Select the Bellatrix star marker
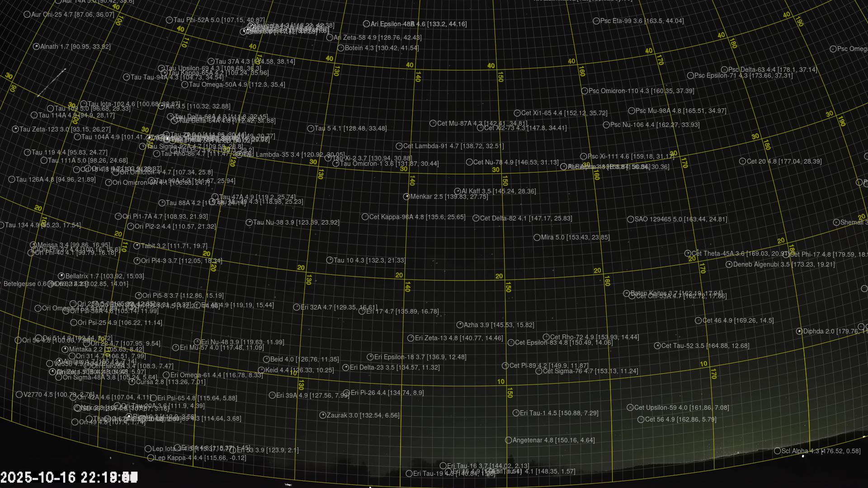 click(61, 276)
